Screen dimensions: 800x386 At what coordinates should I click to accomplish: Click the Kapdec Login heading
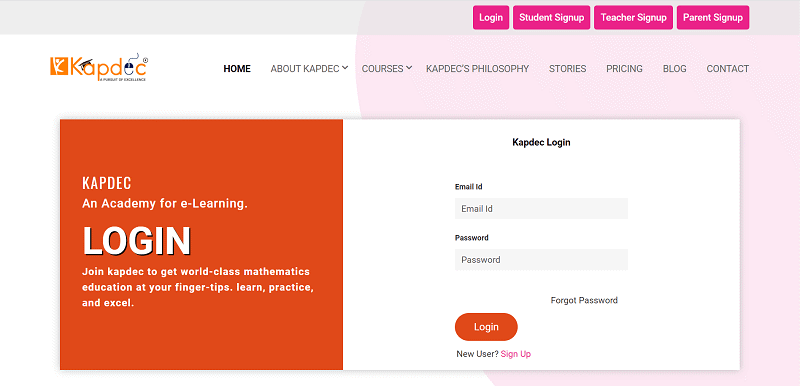pos(541,142)
